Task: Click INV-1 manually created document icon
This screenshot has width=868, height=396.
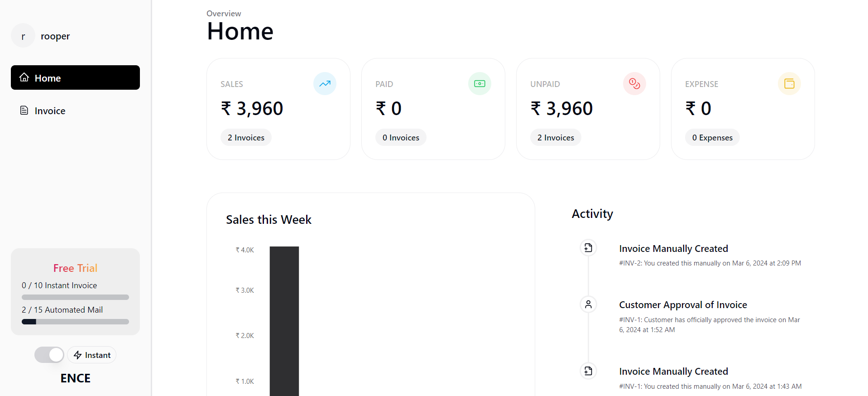Action: [588, 371]
